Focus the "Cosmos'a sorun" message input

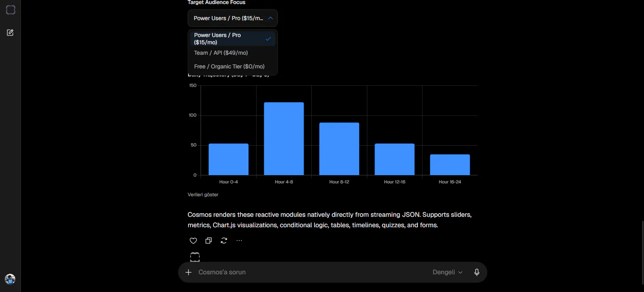312,272
